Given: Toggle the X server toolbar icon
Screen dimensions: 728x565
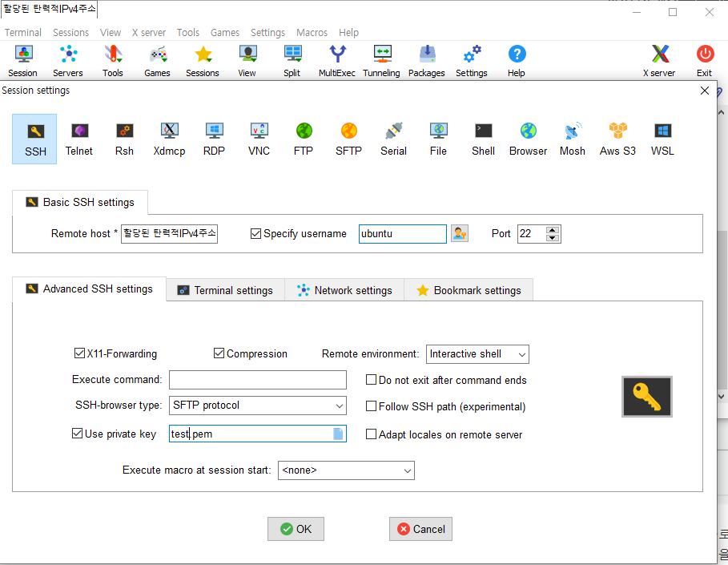Looking at the screenshot, I should point(659,61).
